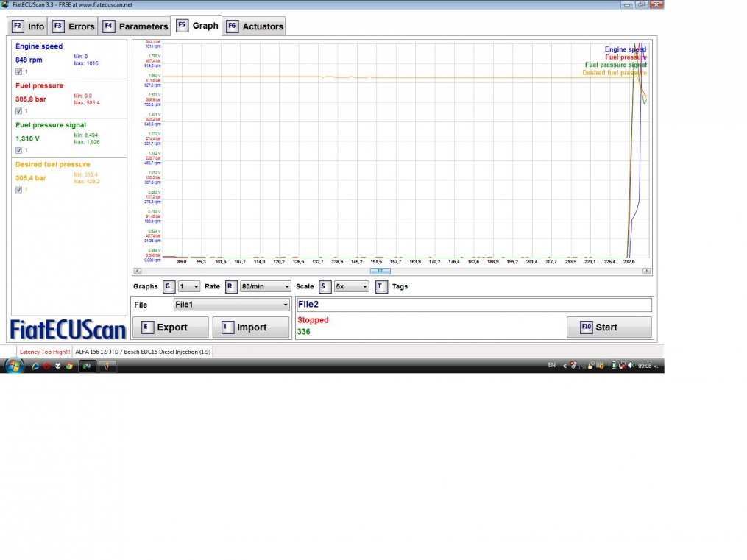747x560 pixels.
Task: Click the graph horizontal scrollbar thumb
Action: click(380, 271)
